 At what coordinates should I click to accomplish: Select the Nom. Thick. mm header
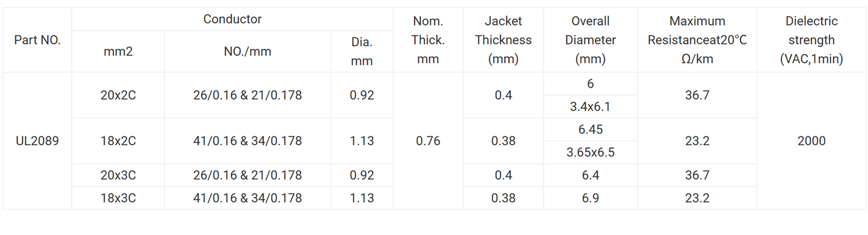pyautogui.click(x=428, y=40)
